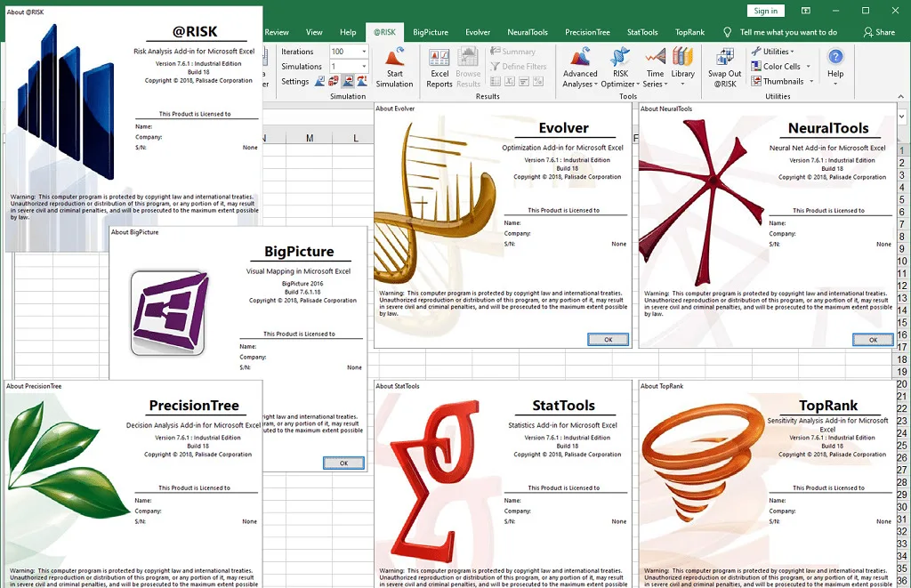Expand the Thumbnails dropdown arrow

(811, 81)
